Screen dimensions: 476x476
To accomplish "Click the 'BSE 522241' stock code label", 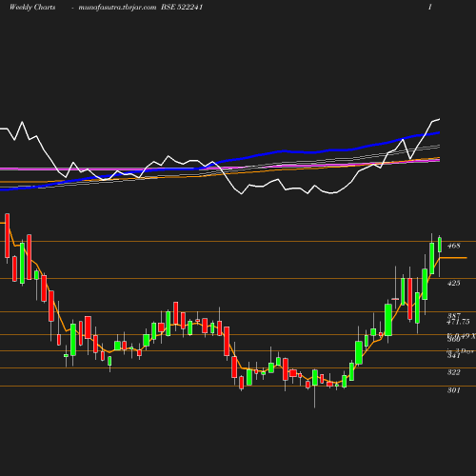I will (x=182, y=8).
